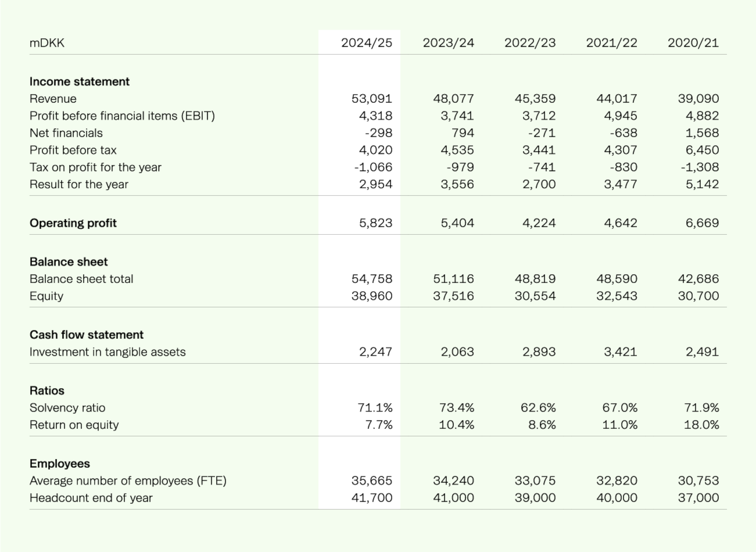
Task: Click the 2024/25 Revenue value 53,091
Action: pyautogui.click(x=372, y=99)
